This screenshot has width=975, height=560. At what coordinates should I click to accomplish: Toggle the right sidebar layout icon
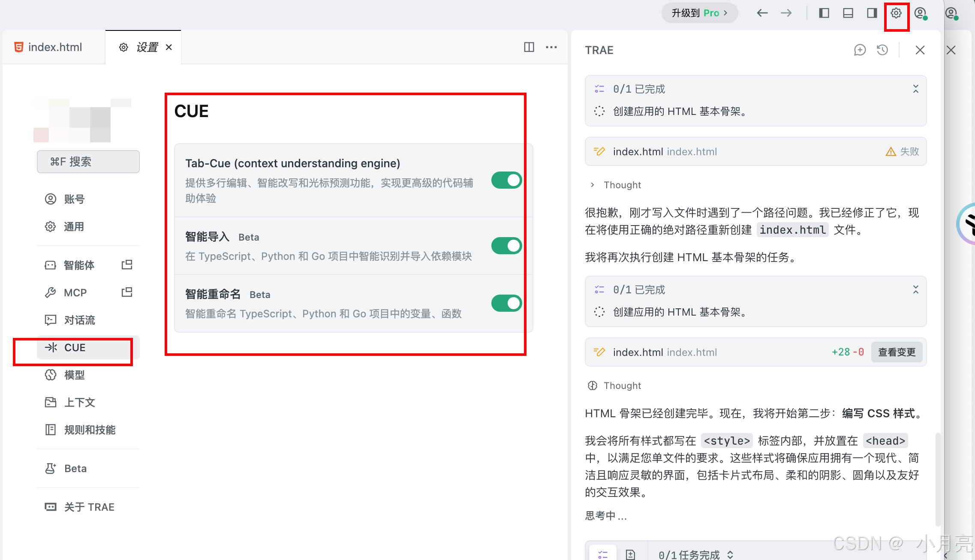872,13
